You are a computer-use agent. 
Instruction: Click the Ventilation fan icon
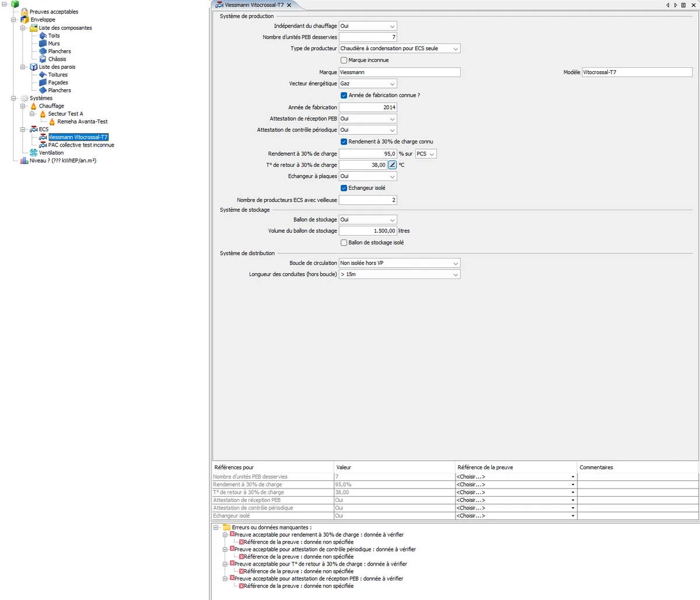coord(33,153)
